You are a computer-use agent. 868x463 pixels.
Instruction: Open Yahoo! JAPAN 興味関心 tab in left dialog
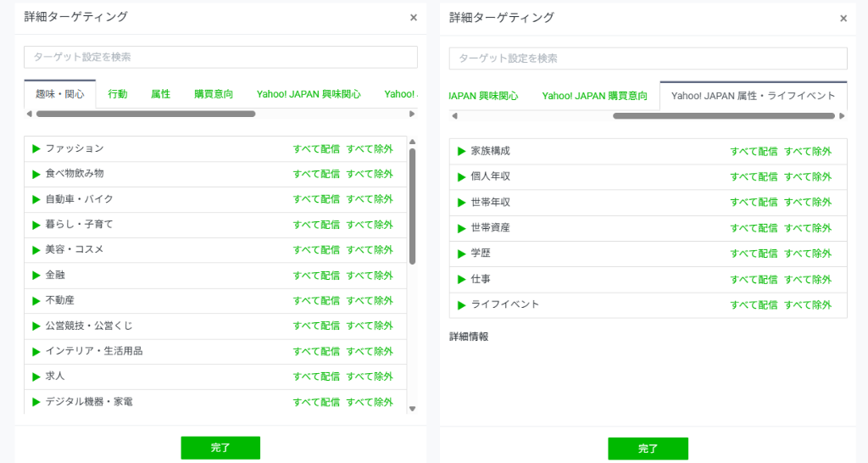click(x=309, y=94)
